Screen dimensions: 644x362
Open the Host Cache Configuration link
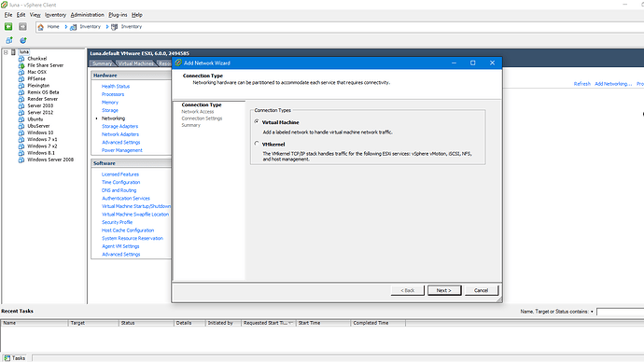coord(128,230)
